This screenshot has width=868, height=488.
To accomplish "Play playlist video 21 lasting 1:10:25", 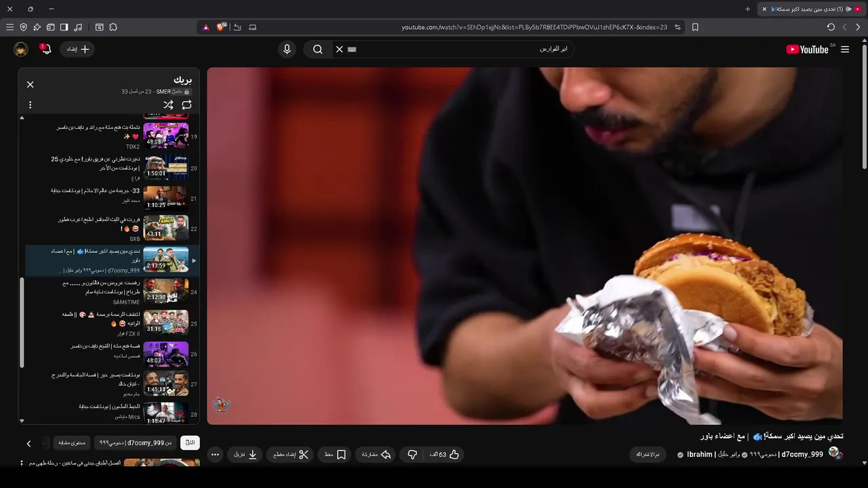I will point(113,197).
